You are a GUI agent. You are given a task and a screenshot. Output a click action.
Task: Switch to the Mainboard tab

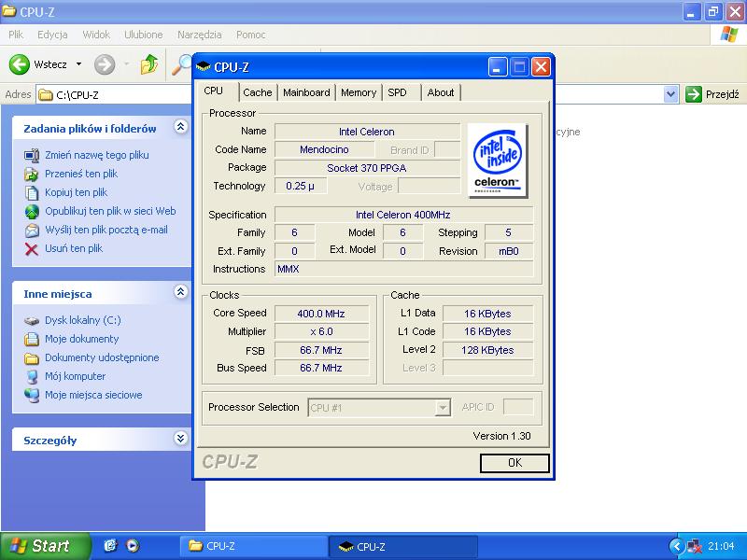click(x=306, y=92)
